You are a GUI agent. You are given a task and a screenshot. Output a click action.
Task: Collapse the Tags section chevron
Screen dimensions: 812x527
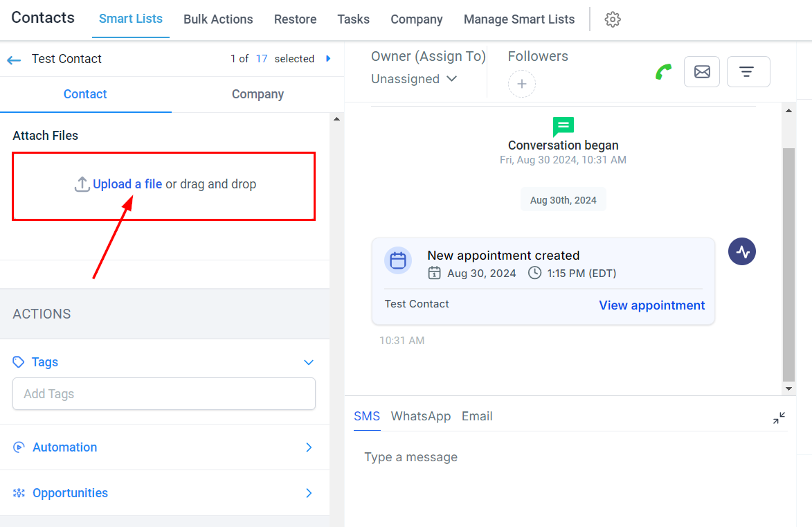coord(309,362)
